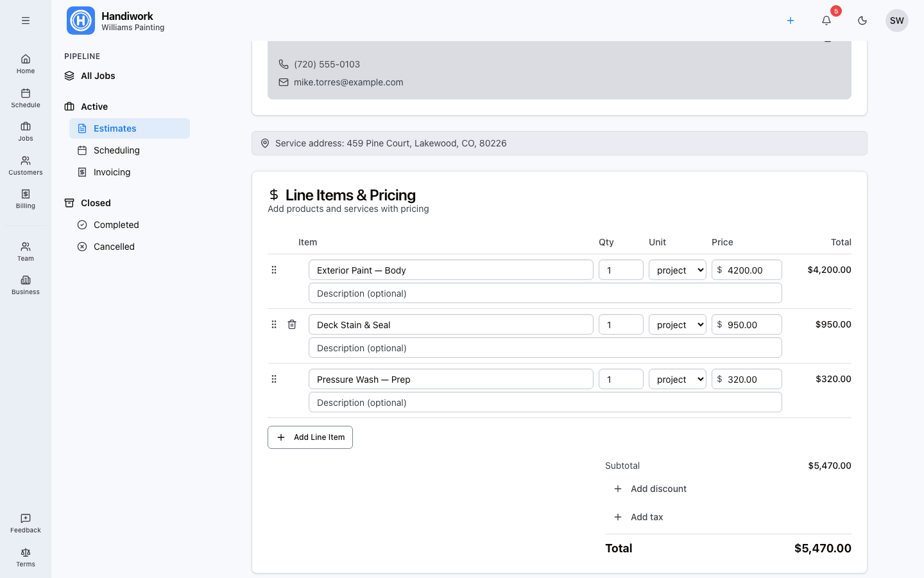The width and height of the screenshot is (924, 578).
Task: Click Add Line Item button
Action: pos(310,437)
